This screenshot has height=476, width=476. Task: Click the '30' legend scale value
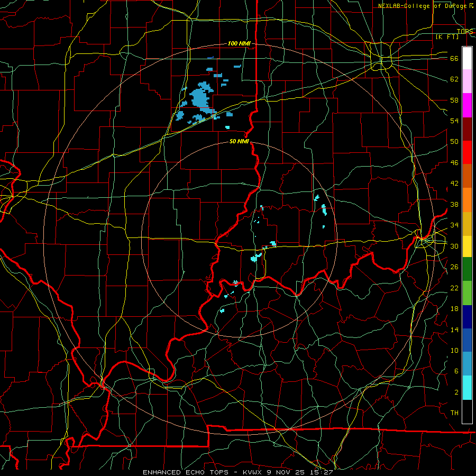coord(454,246)
